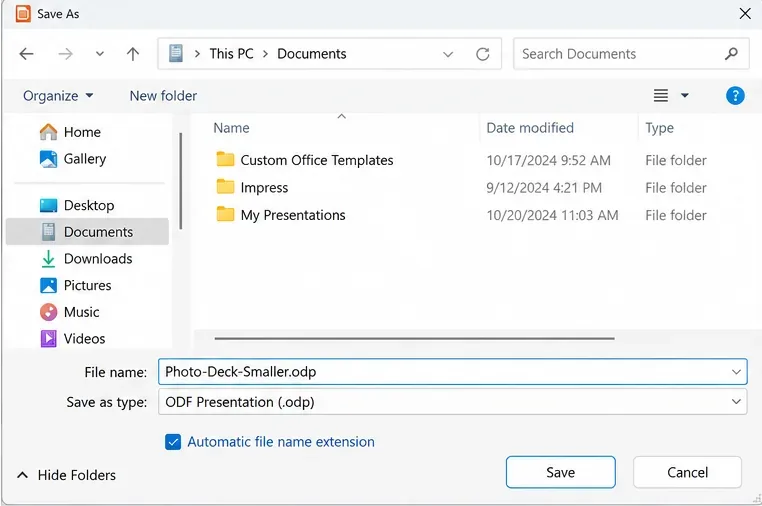Open Pictures in sidebar
The image size is (762, 506).
point(87,285)
